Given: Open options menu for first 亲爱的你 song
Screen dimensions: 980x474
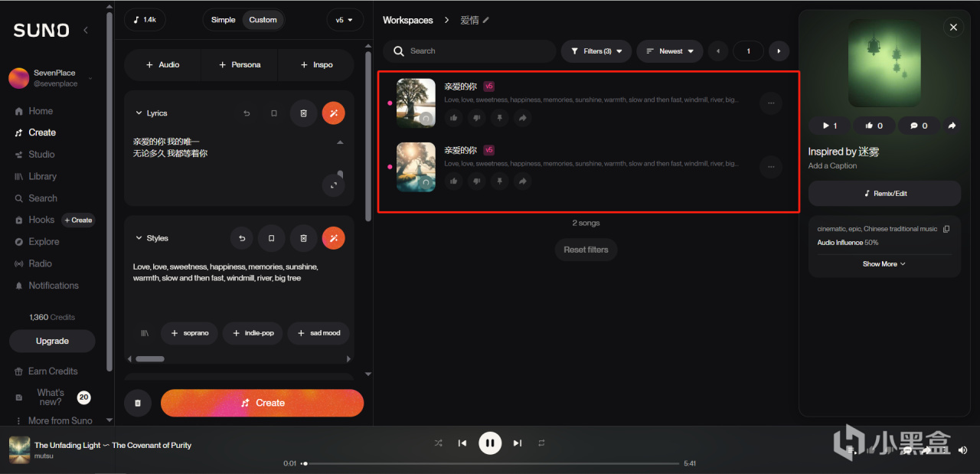Looking at the screenshot, I should click(x=771, y=103).
